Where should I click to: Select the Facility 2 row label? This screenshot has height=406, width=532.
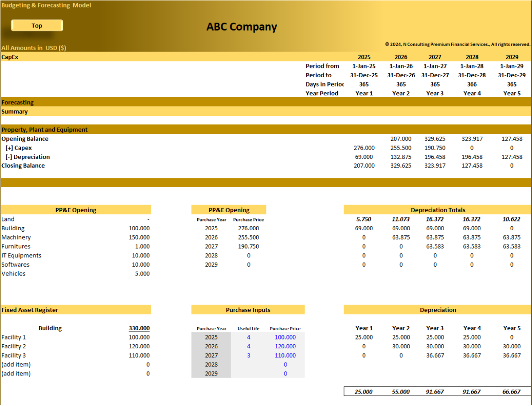point(14,346)
